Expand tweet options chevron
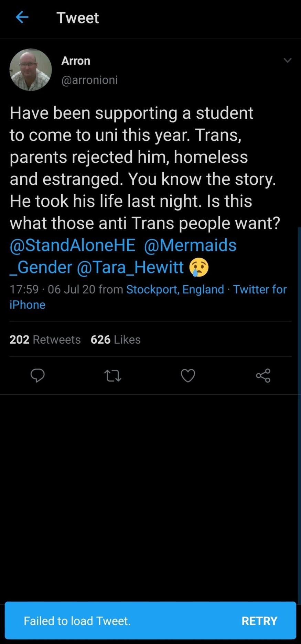Screen dimensions: 301x644 point(287,61)
